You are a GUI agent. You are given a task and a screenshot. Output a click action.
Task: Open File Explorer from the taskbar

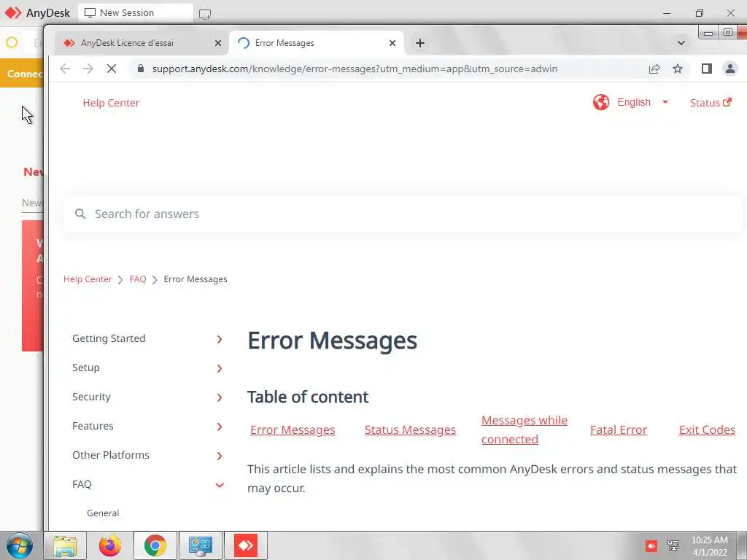coord(65,545)
